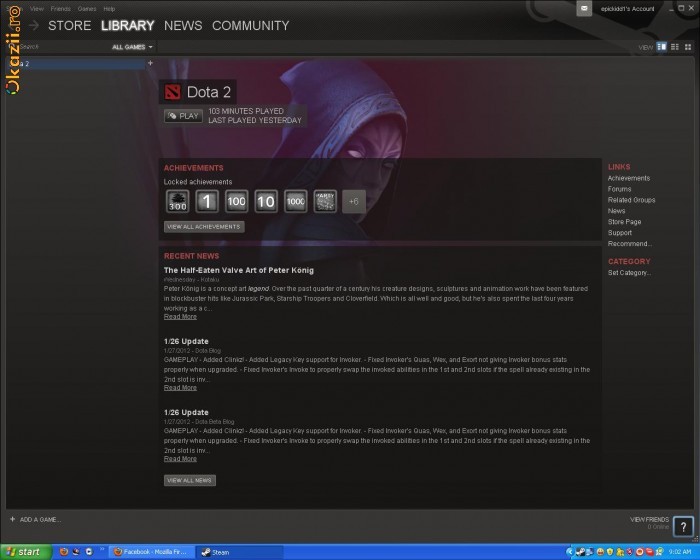Click VIEW ALL ACHIEVEMENTS button

pyautogui.click(x=204, y=227)
